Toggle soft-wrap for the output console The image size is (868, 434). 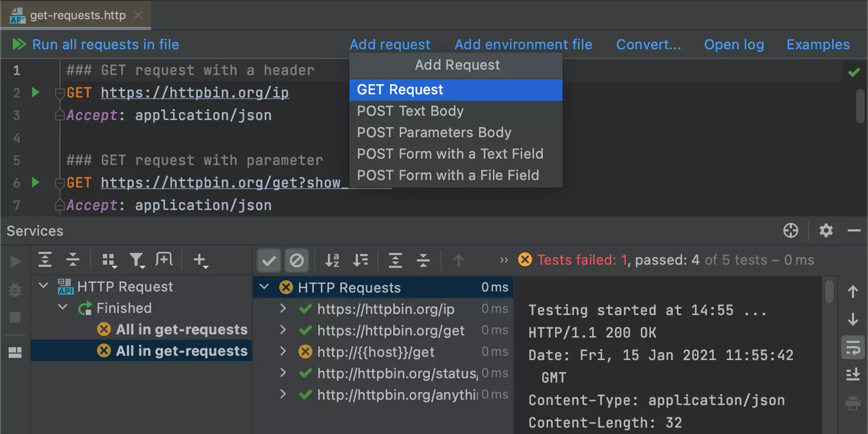click(x=852, y=348)
